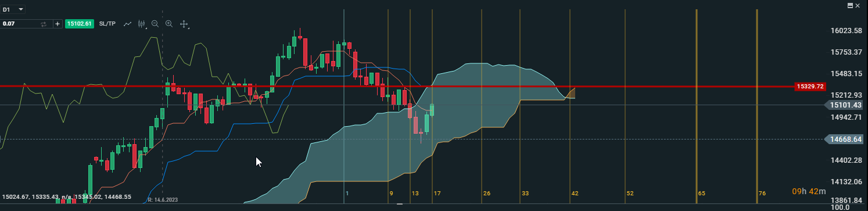Select the crosshair move tool

tap(184, 24)
